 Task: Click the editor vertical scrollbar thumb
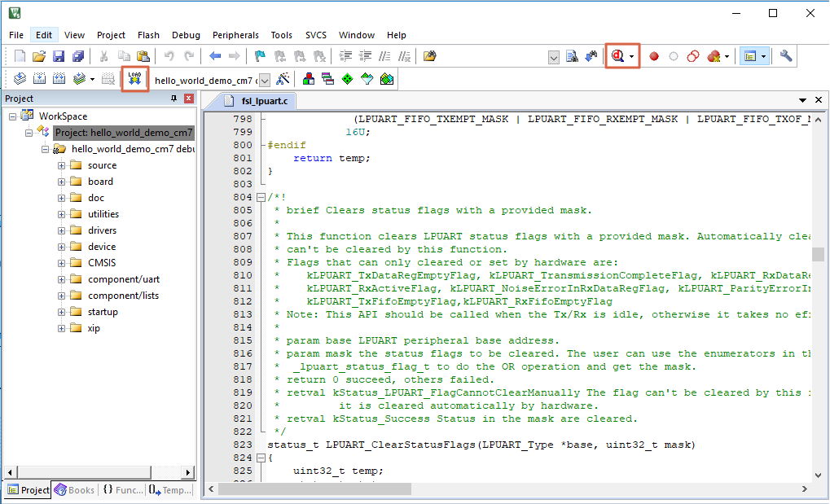tap(817, 254)
